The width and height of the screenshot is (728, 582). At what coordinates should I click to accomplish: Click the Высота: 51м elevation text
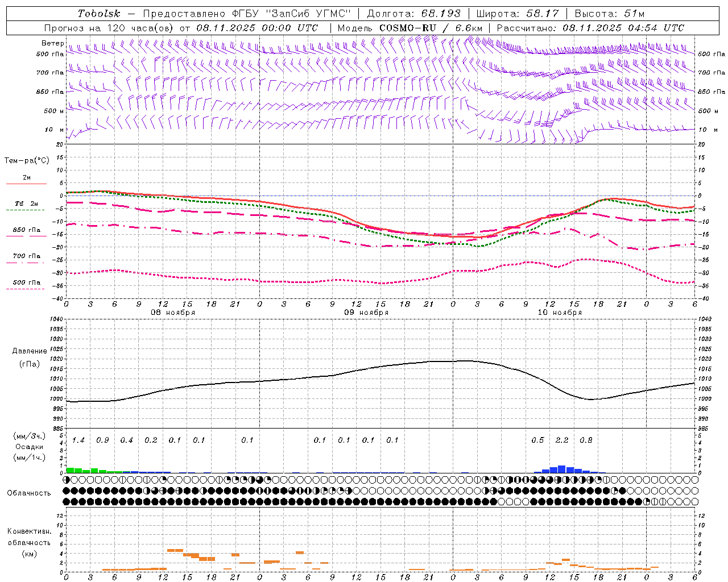(x=610, y=14)
